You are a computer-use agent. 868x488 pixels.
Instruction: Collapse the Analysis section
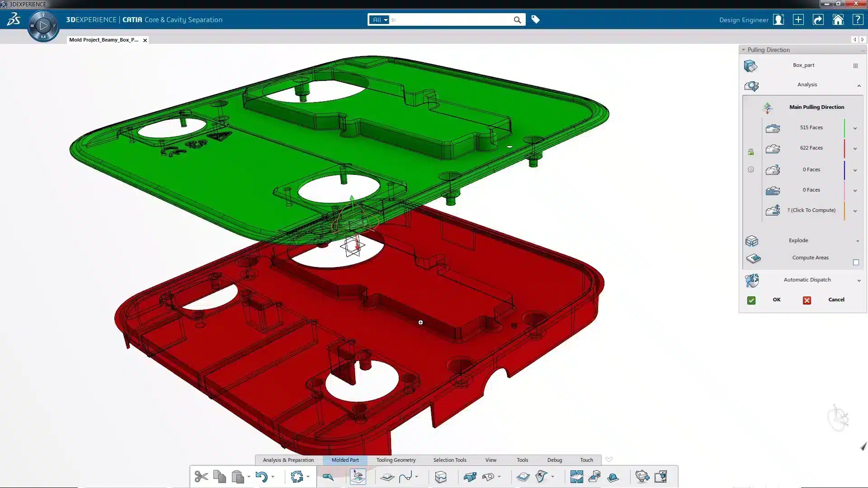click(x=858, y=86)
